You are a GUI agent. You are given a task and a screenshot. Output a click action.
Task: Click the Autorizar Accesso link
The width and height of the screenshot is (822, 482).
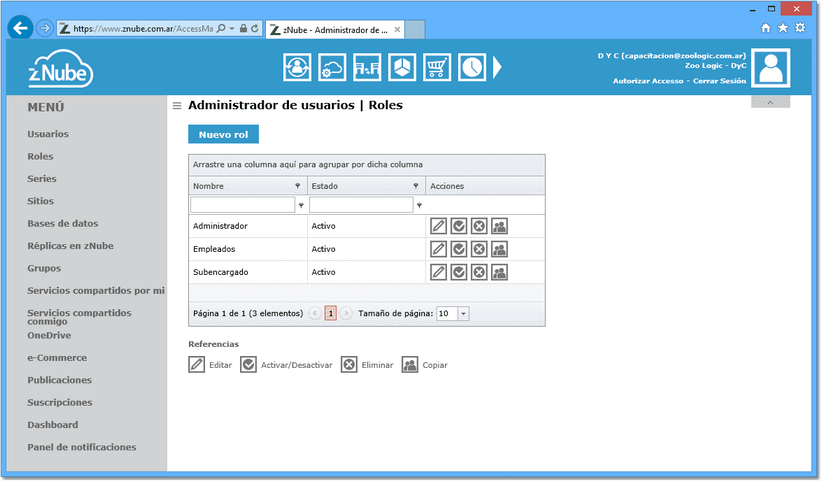click(648, 81)
